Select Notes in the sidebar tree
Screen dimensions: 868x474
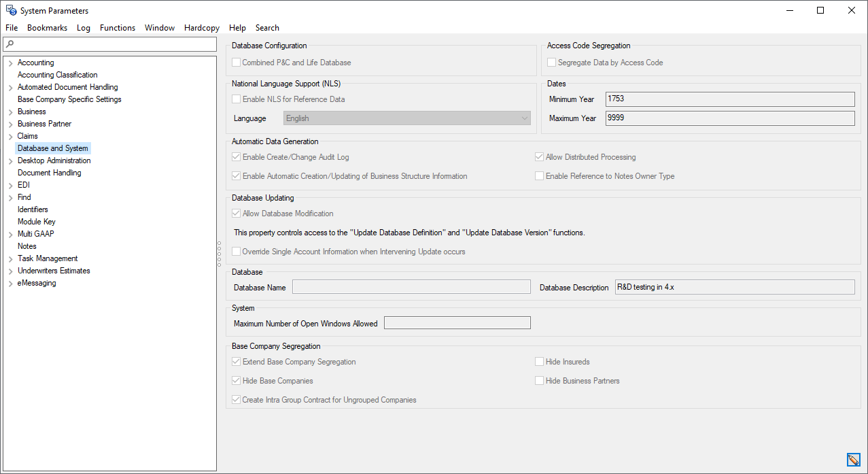27,246
